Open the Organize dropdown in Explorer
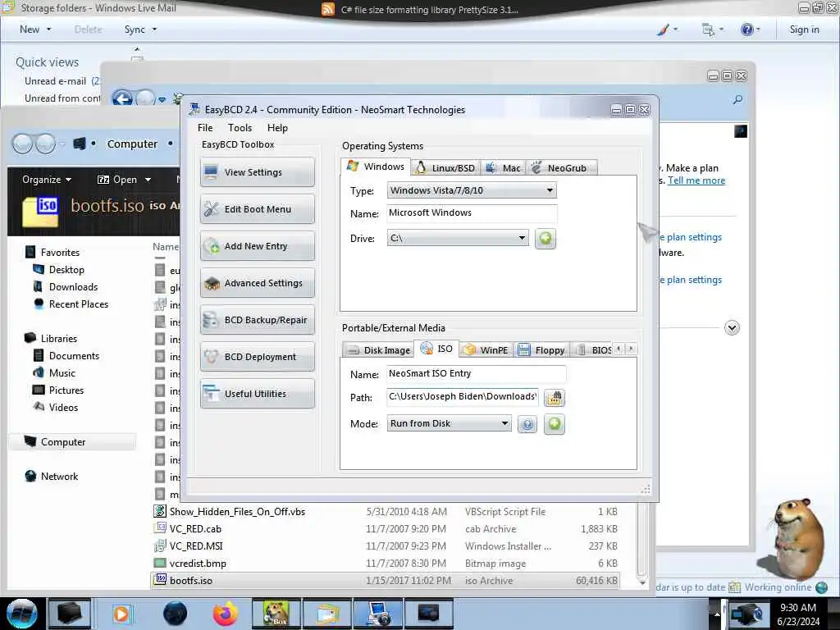The height and width of the screenshot is (630, 840). click(47, 180)
